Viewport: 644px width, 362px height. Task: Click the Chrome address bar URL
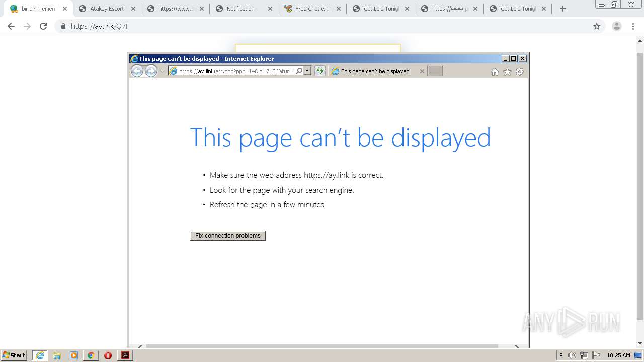99,26
